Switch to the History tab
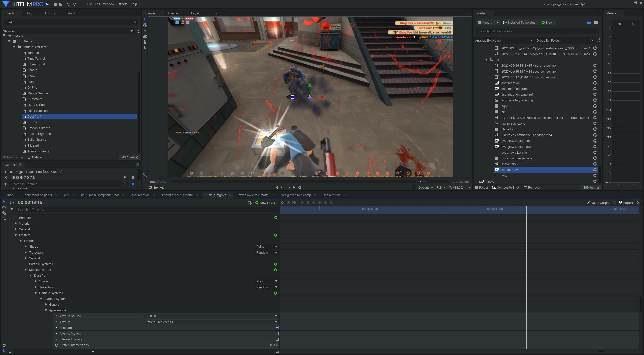Screen dimensions: 644x355 coord(50,13)
